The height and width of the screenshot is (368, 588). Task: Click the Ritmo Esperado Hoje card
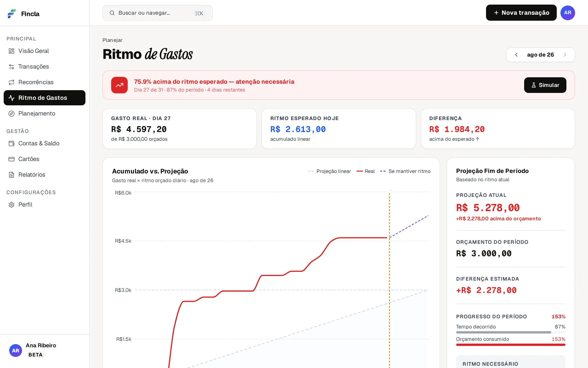pyautogui.click(x=339, y=129)
